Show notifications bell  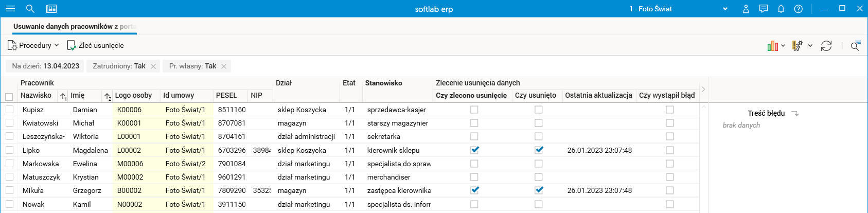coord(781,9)
